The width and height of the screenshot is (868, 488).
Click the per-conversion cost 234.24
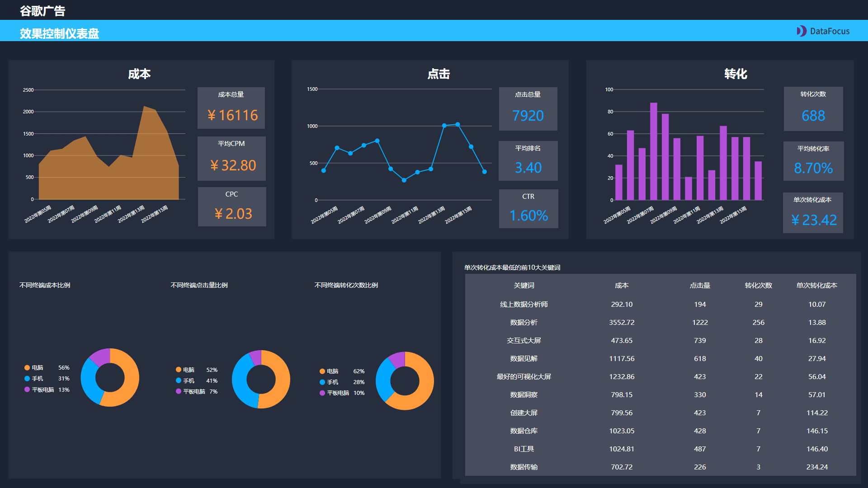tap(817, 467)
